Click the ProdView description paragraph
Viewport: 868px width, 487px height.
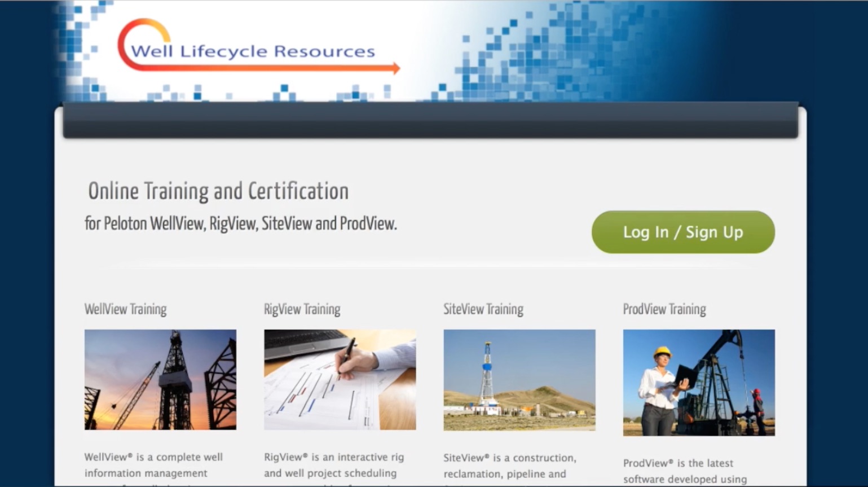[684, 471]
